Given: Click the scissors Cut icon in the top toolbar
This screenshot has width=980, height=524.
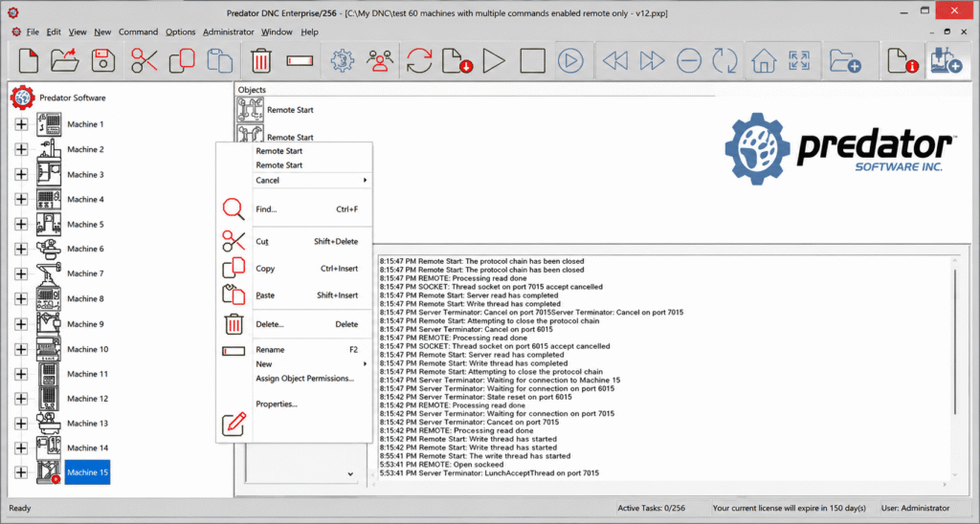Looking at the screenshot, I should 145,61.
